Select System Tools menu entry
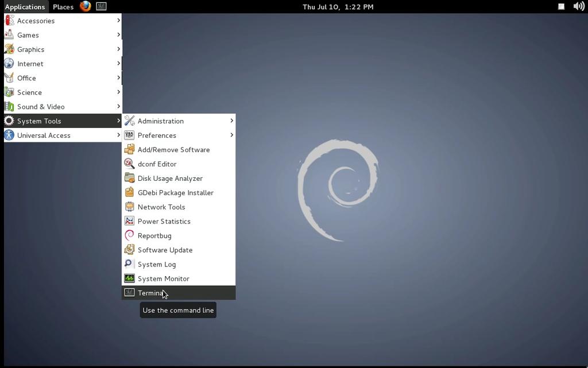The image size is (588, 368). [x=63, y=121]
